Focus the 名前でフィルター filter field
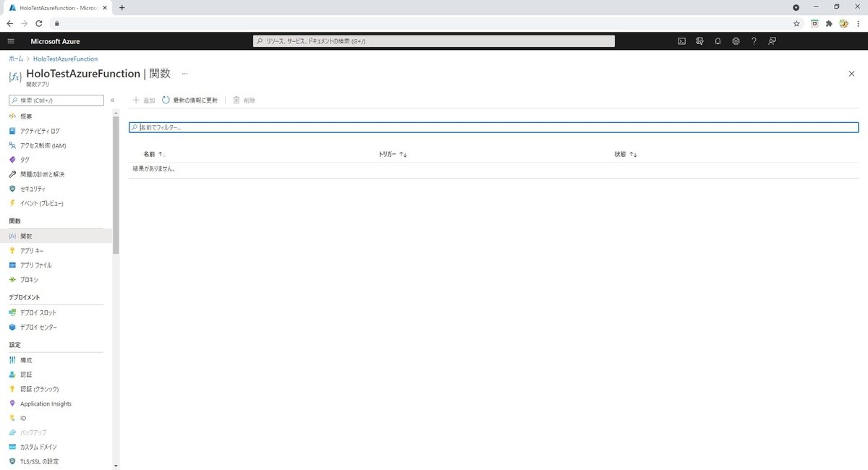This screenshot has width=868, height=470. coord(493,127)
